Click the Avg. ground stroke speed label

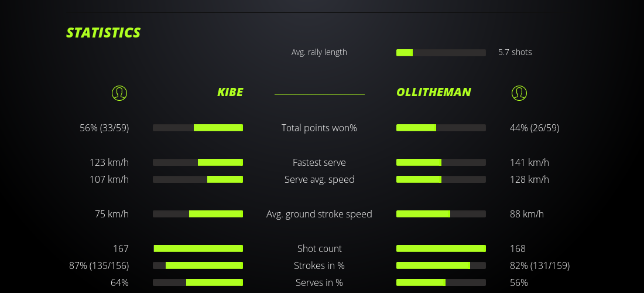tap(319, 214)
